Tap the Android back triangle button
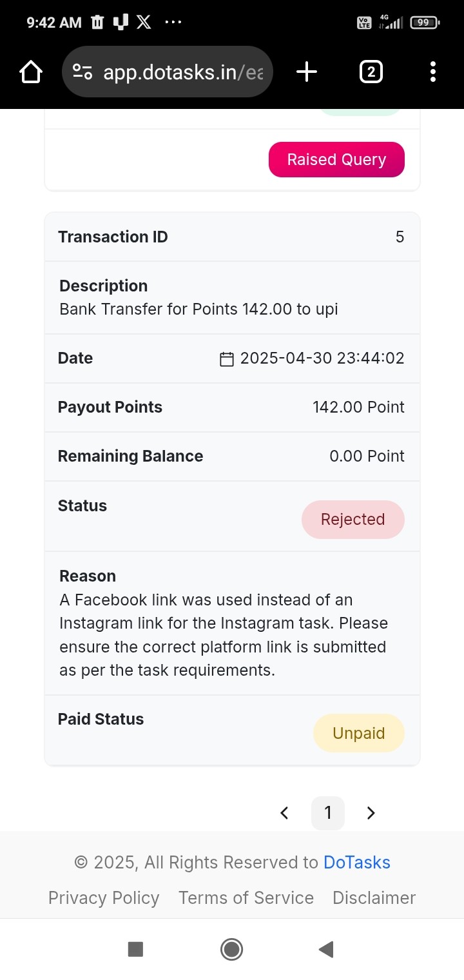 coord(326,949)
